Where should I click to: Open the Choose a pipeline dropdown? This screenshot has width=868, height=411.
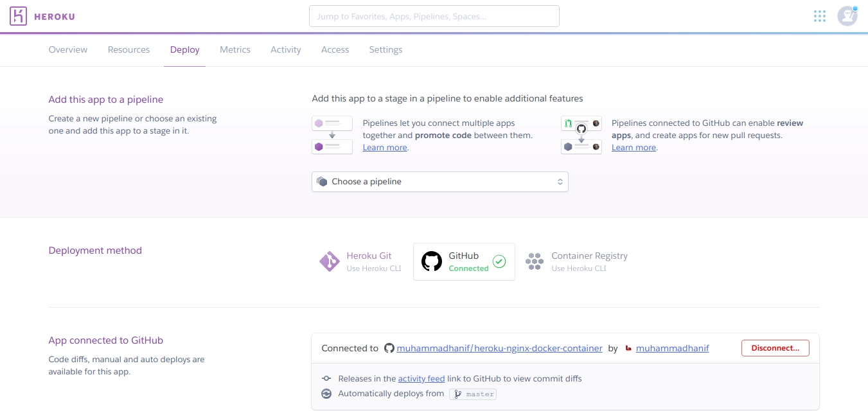[440, 182]
